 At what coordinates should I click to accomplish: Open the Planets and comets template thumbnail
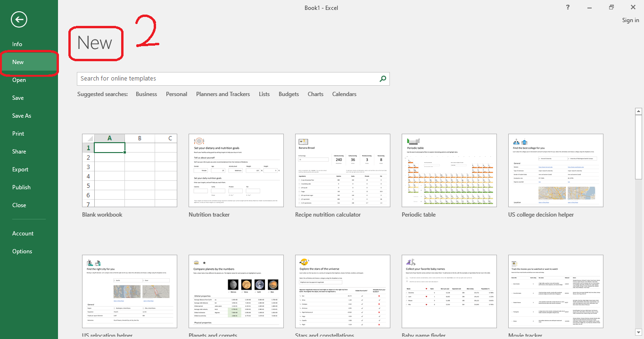[x=236, y=291]
